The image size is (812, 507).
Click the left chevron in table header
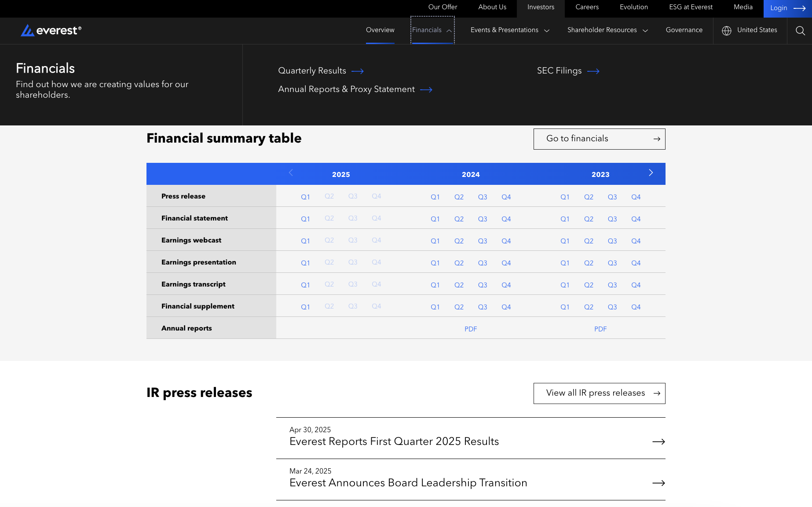click(291, 173)
